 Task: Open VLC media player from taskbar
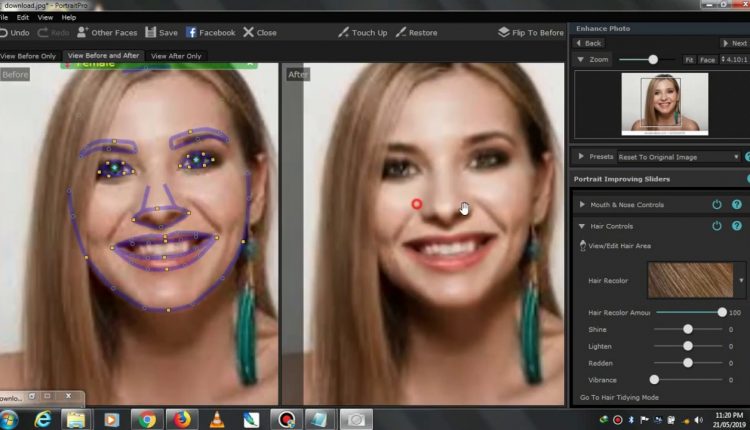tap(217, 419)
